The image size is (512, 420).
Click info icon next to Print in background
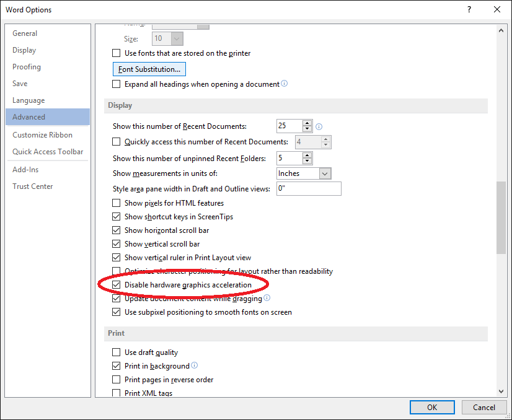[x=194, y=365]
